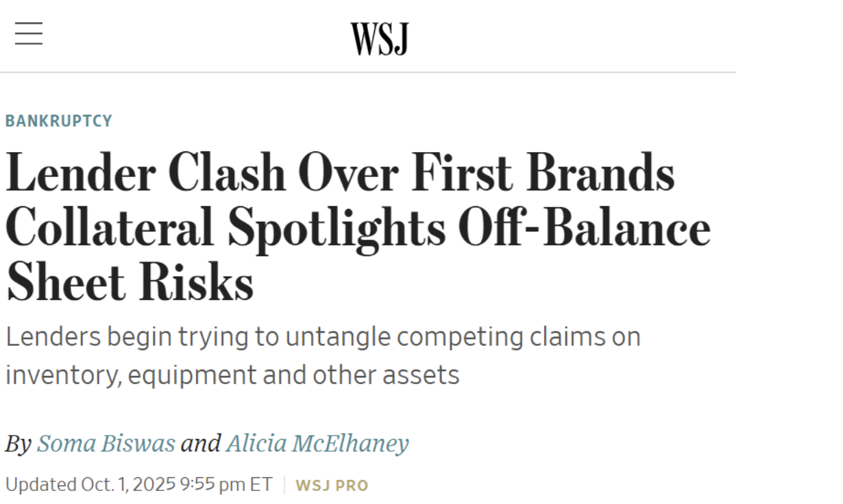
Task: Click "First Brands" in the headline
Action: (x=542, y=173)
